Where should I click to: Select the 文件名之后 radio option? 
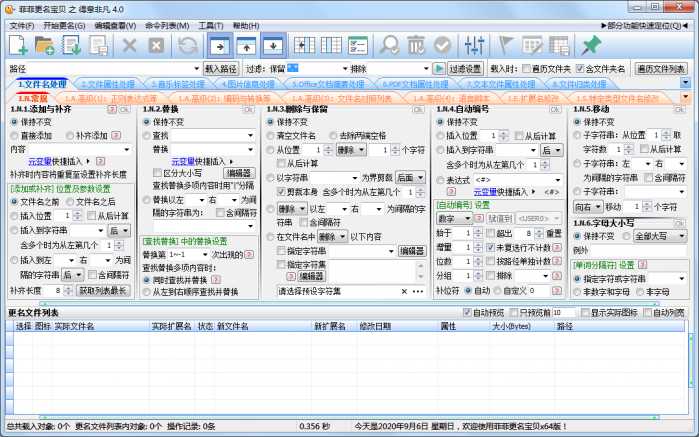70,202
